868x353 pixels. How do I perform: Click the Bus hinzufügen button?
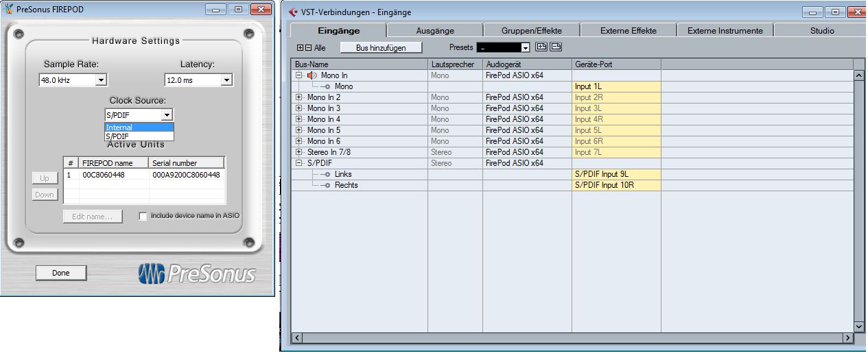click(381, 48)
